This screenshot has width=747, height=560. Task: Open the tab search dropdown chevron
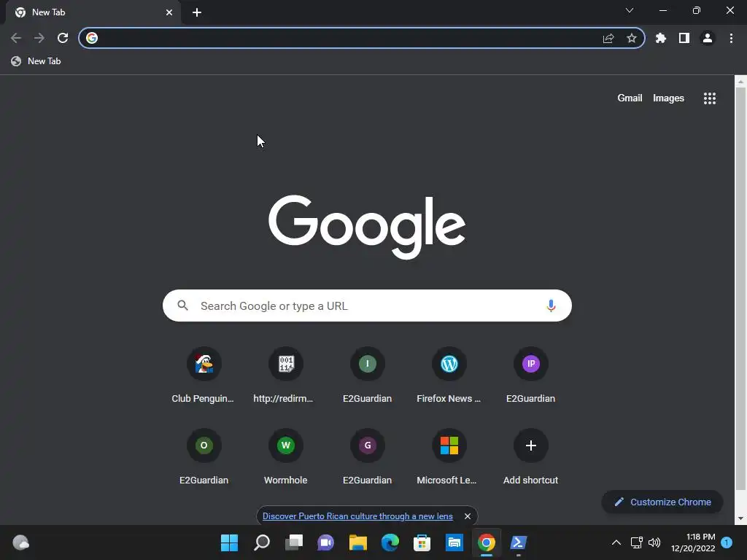click(630, 10)
